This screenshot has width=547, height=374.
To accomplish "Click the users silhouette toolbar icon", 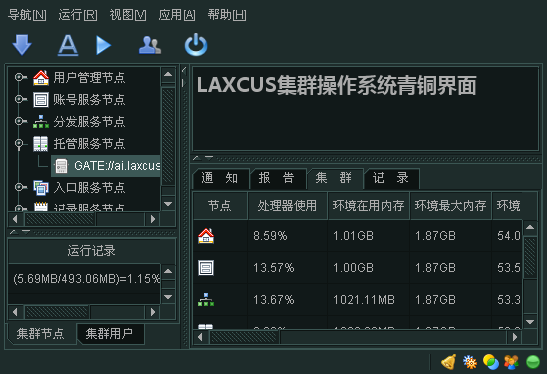I will [150, 45].
